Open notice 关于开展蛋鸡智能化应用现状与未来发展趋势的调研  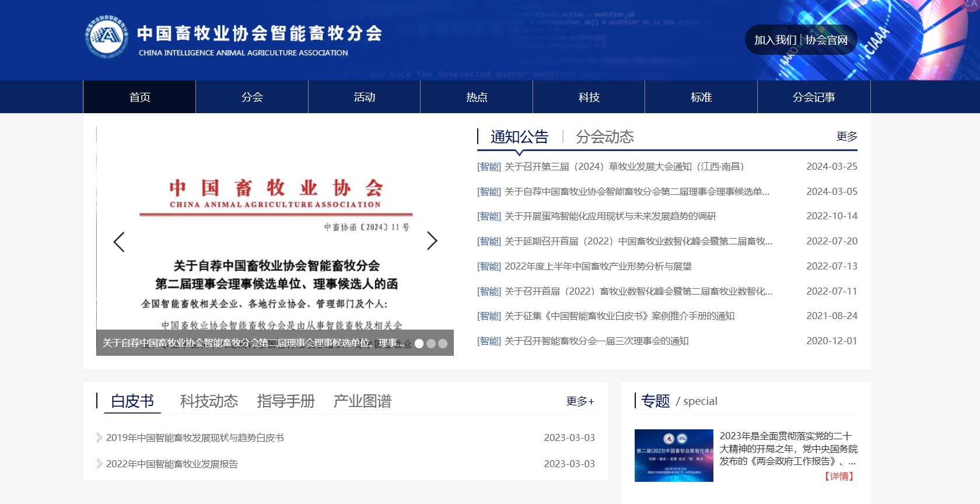[x=610, y=216]
